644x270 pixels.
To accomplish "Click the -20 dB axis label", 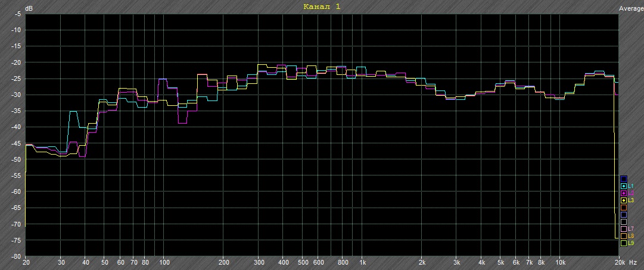I will [x=15, y=62].
